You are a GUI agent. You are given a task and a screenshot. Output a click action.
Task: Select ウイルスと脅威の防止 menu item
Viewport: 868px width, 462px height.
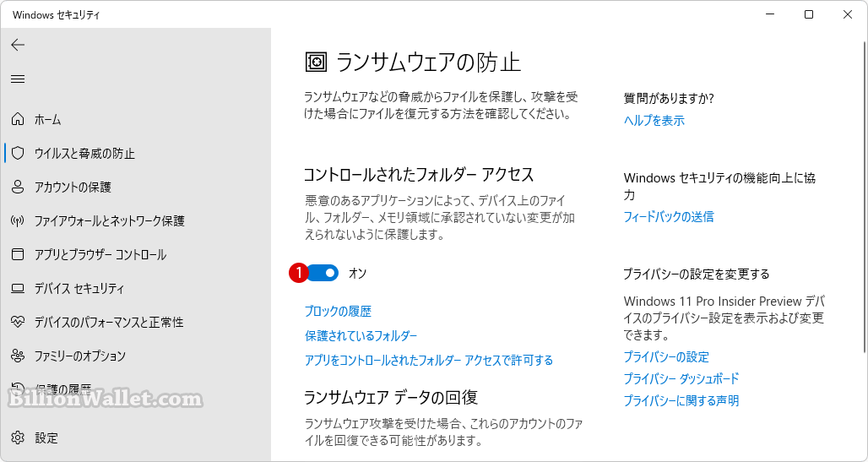click(84, 153)
